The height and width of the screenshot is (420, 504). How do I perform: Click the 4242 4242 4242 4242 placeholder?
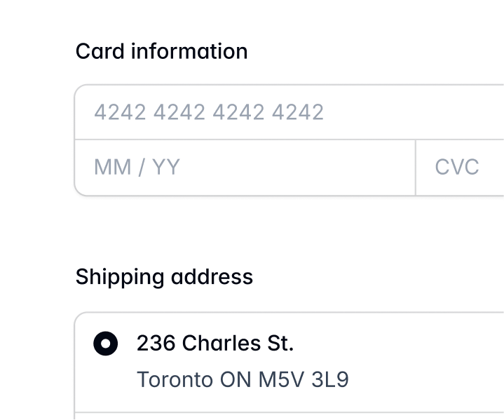tap(209, 112)
